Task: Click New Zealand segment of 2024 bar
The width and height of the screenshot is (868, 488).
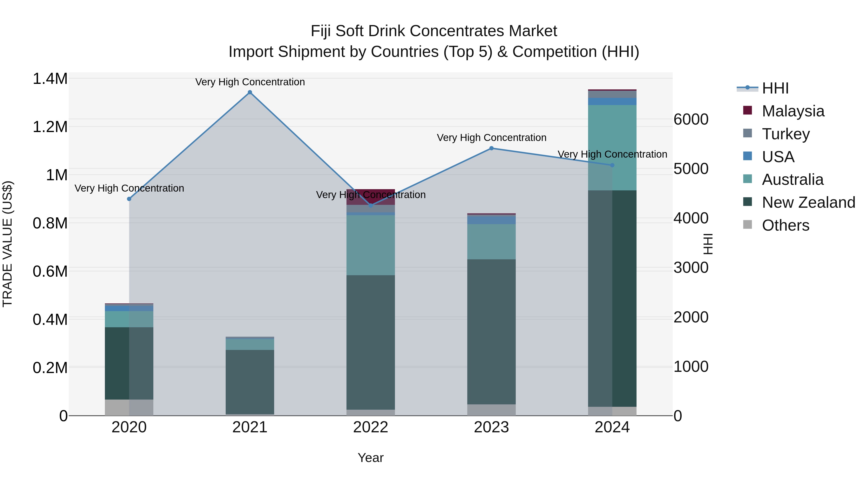Action: [612, 299]
